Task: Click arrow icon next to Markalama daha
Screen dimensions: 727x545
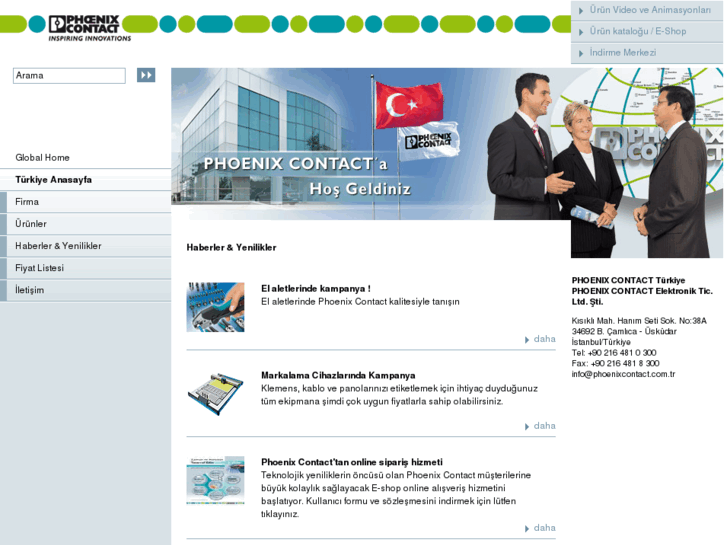Action: coord(527,427)
